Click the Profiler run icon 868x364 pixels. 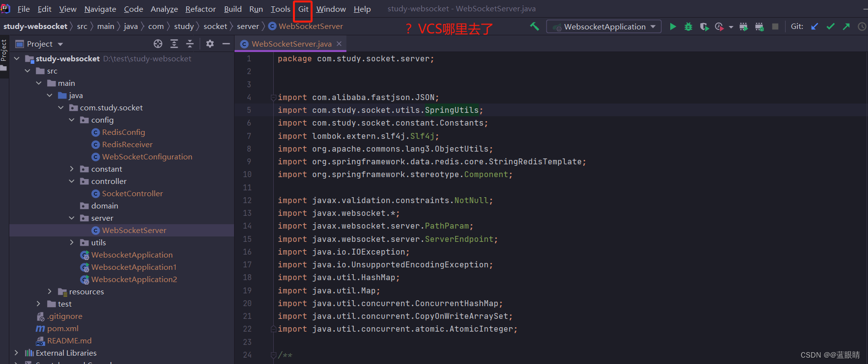[719, 26]
